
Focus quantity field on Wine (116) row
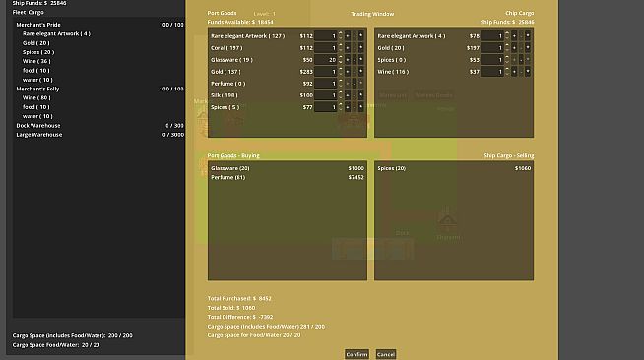pyautogui.click(x=492, y=72)
